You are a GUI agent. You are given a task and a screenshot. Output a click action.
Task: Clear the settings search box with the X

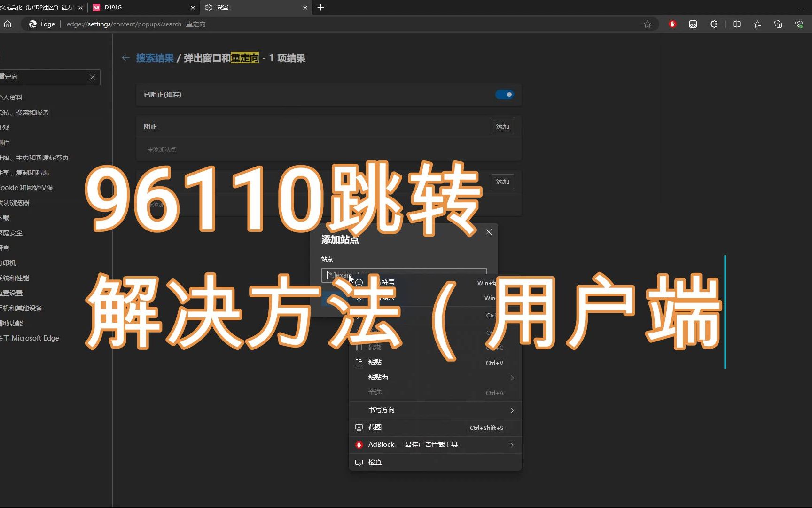pos(93,77)
